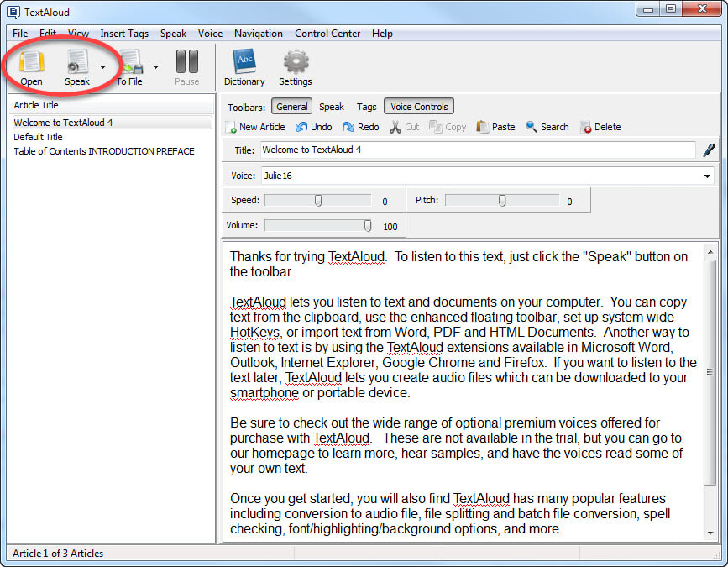Image resolution: width=728 pixels, height=567 pixels.
Task: Click the Article Title column header
Action: tap(112, 105)
